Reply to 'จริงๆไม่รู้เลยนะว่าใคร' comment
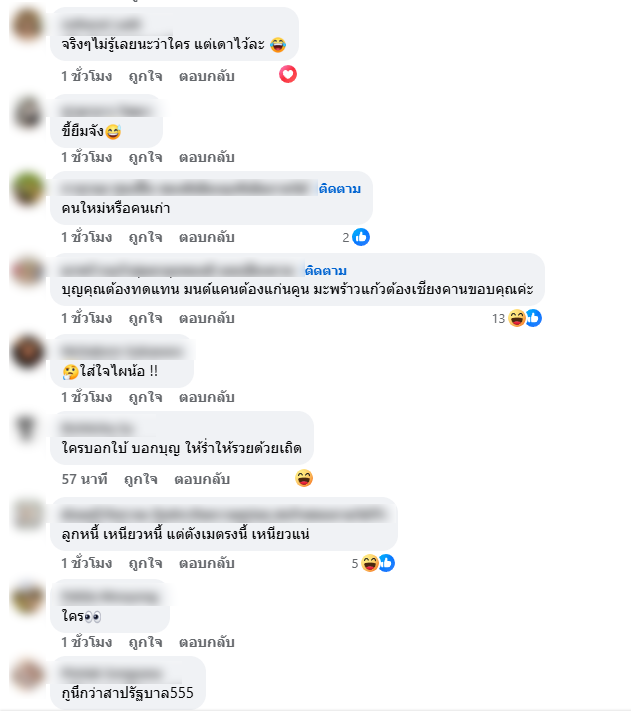Screen dimensions: 631x720 click(207, 76)
